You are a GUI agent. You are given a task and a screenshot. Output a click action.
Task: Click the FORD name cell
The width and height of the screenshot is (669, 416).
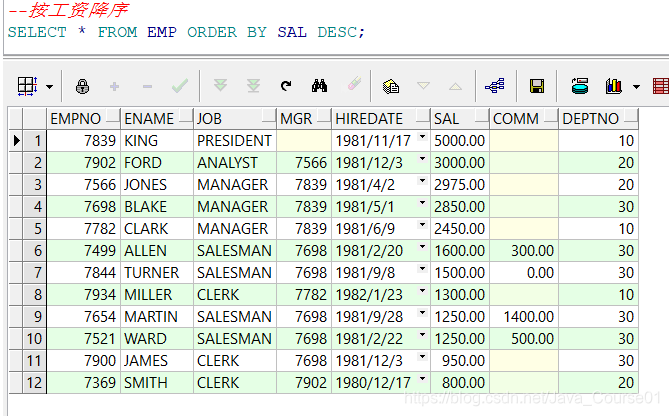pyautogui.click(x=157, y=163)
